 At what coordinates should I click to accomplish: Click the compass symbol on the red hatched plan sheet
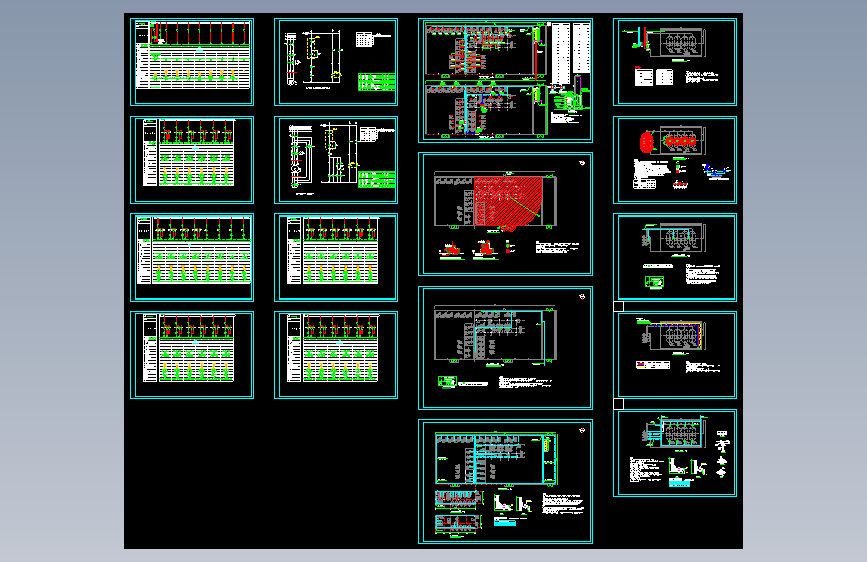tap(582, 163)
